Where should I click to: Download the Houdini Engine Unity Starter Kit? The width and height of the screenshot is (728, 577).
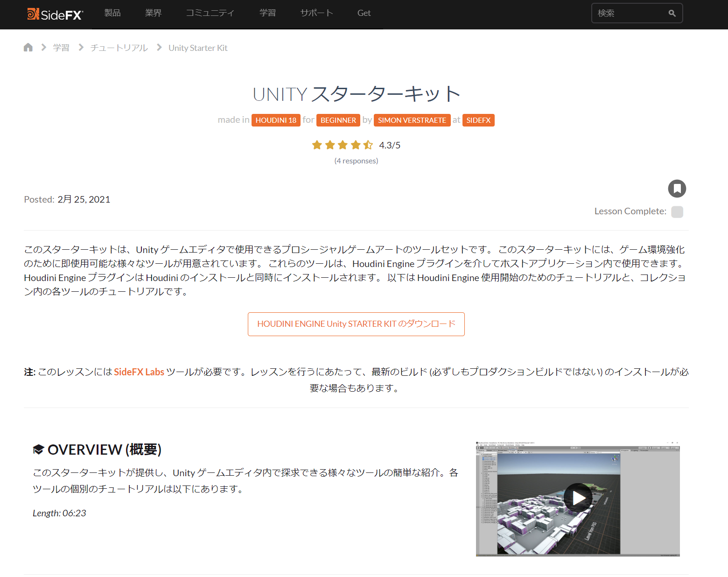(x=356, y=324)
